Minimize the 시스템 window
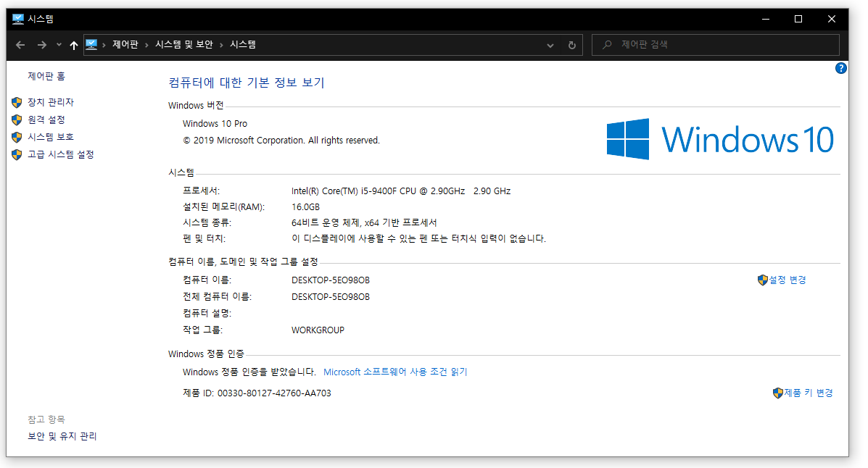 pos(766,19)
